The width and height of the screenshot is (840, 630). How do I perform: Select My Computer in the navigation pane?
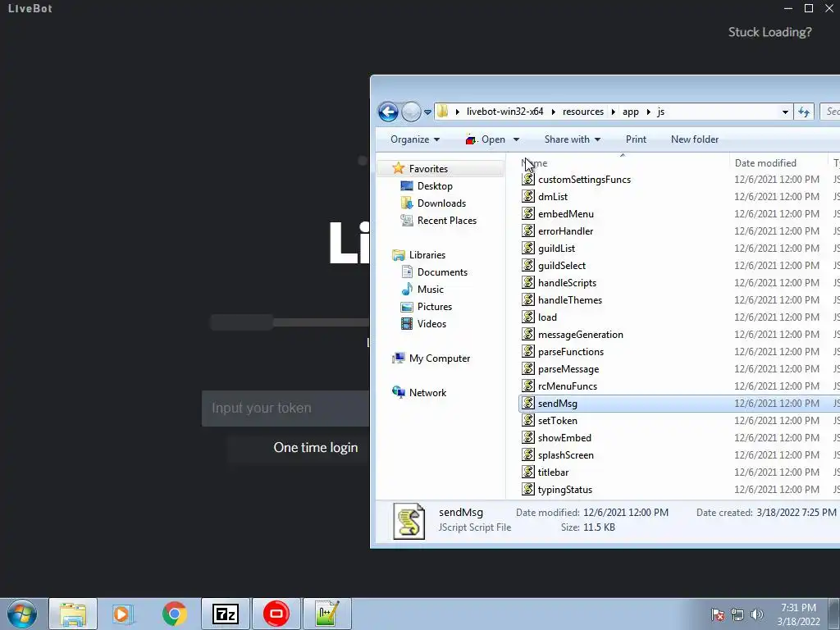(440, 358)
